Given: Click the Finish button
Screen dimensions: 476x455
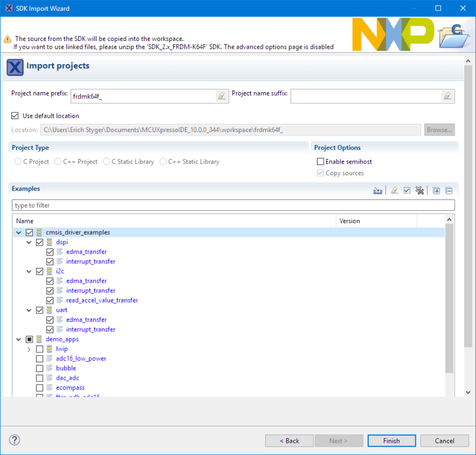Looking at the screenshot, I should pos(391,440).
